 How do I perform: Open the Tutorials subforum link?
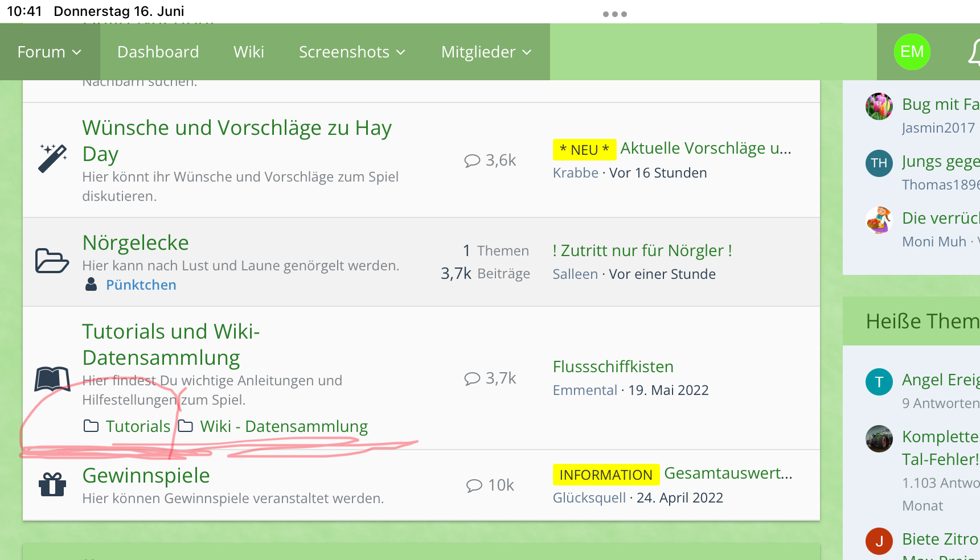[138, 426]
